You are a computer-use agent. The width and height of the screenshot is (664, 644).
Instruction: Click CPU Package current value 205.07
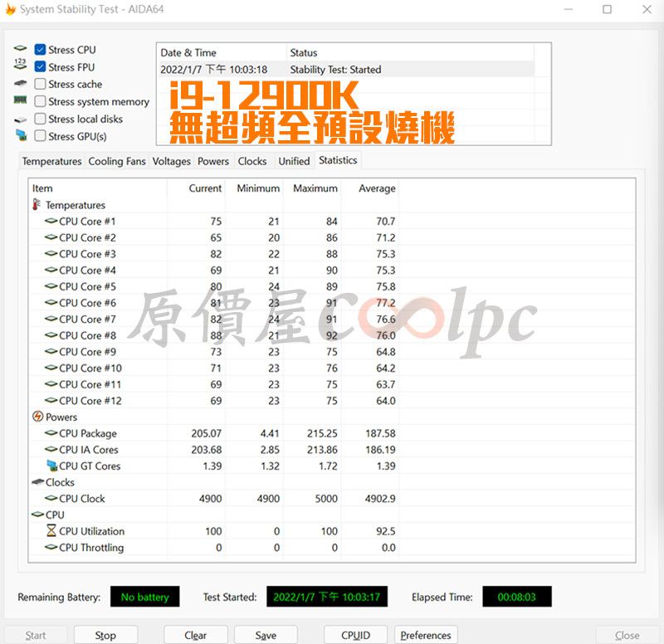[x=206, y=433]
